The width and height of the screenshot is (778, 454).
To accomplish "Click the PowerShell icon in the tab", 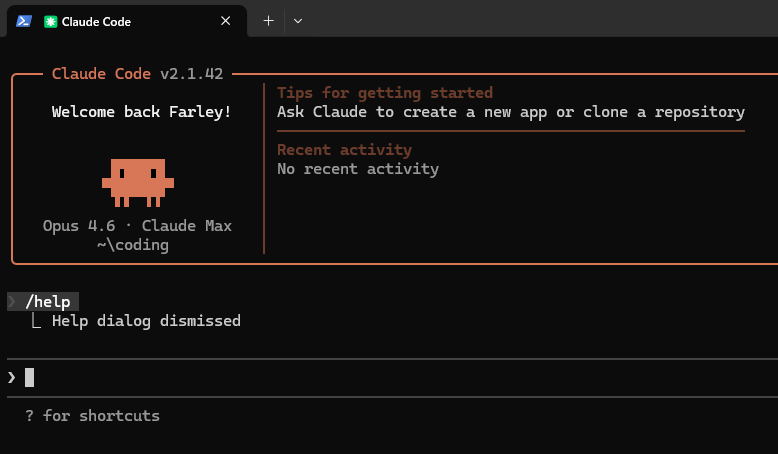I will tap(24, 21).
